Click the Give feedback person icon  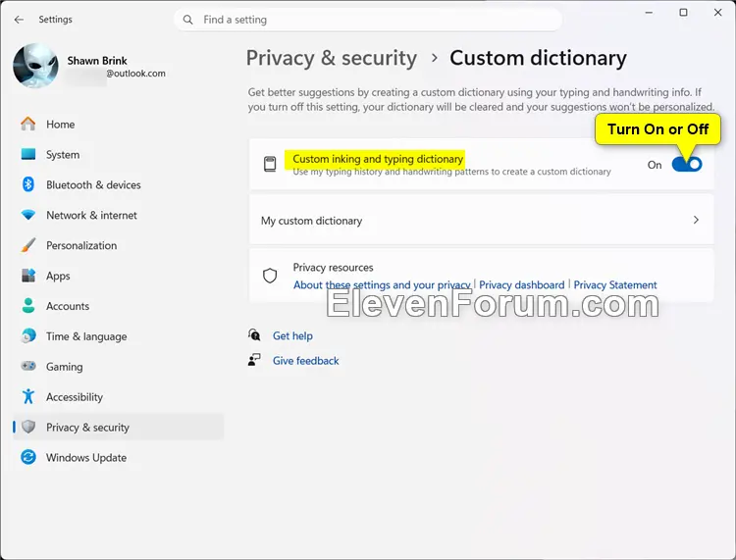point(254,360)
